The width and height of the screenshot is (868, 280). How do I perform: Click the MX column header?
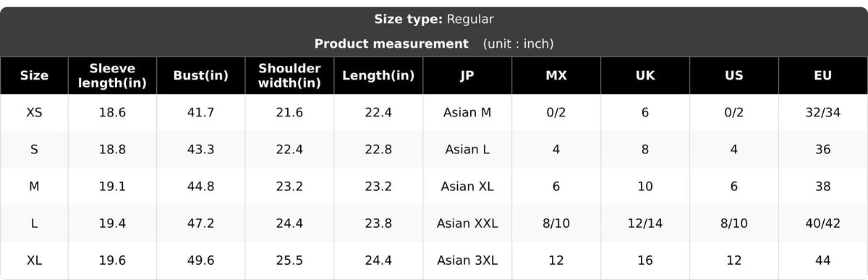556,76
